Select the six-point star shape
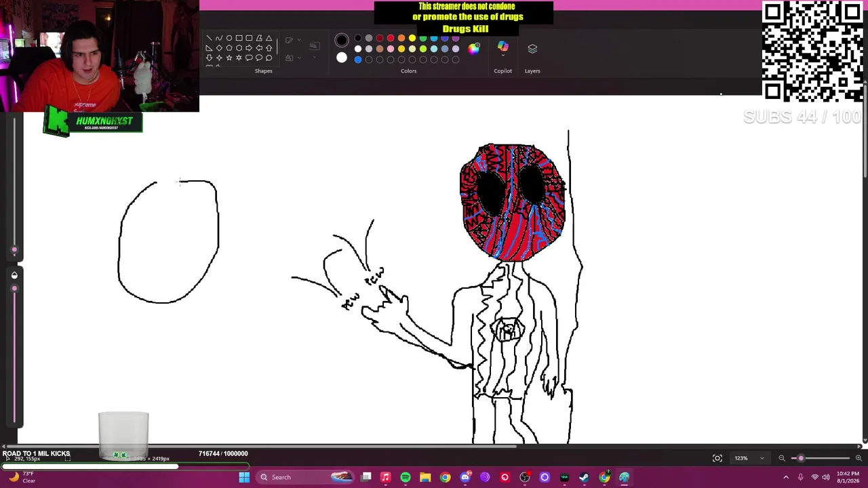 click(239, 58)
